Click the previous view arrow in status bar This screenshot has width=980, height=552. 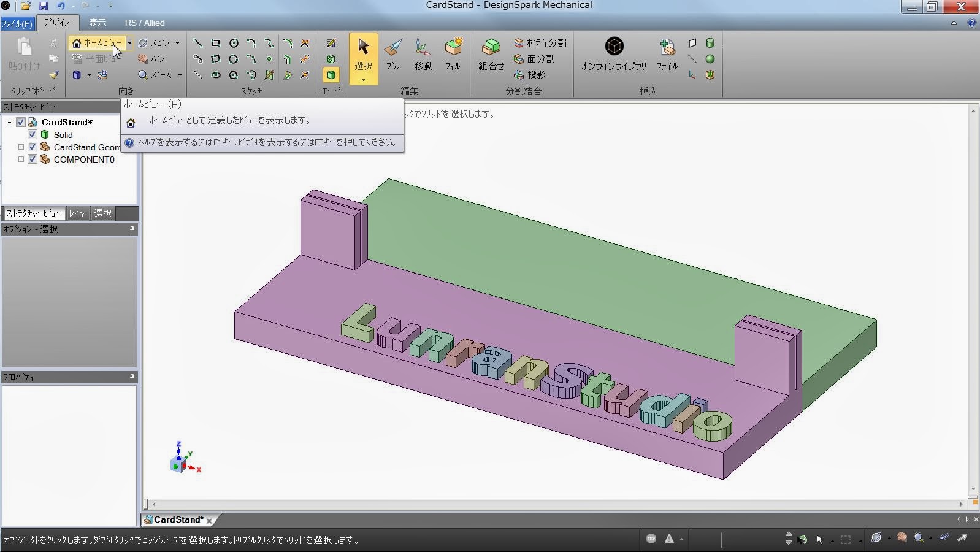(x=944, y=537)
